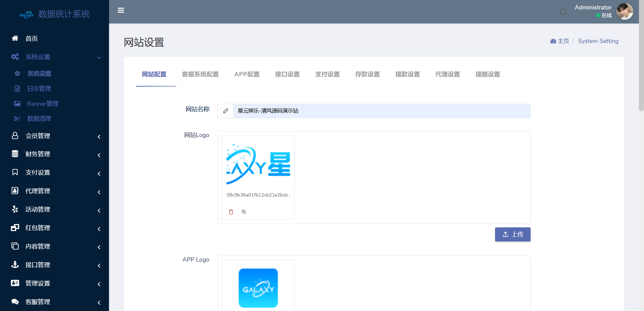Delete the website logo with trash icon

tap(231, 212)
